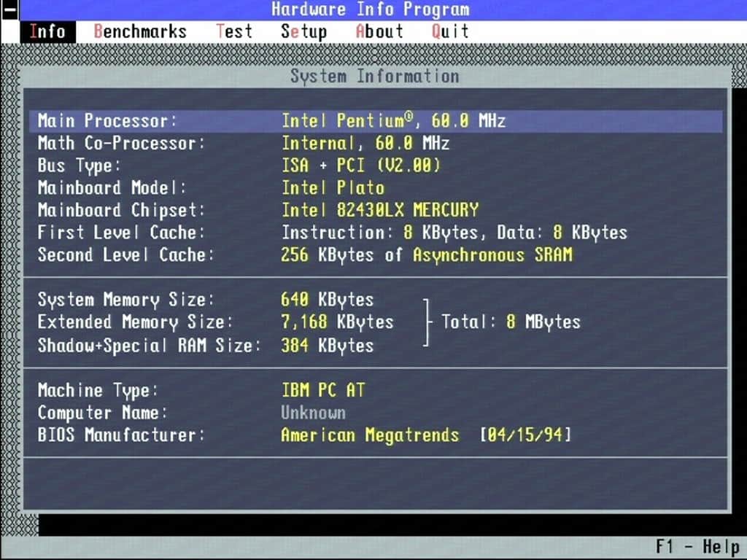747x560 pixels.
Task: Open the About menu
Action: [x=379, y=32]
